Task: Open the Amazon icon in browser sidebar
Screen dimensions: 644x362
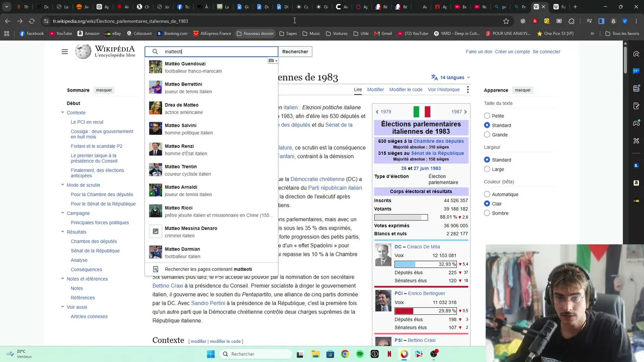Action: (x=636, y=183)
